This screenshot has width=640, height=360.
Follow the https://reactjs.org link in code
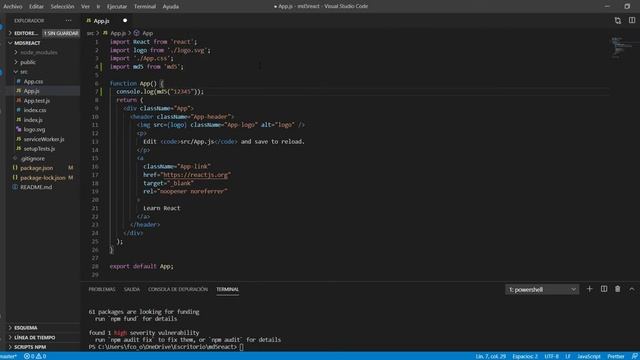coord(196,175)
